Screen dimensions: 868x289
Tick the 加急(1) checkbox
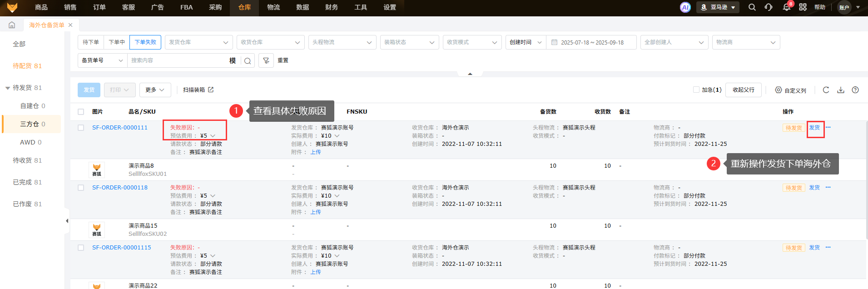point(696,90)
